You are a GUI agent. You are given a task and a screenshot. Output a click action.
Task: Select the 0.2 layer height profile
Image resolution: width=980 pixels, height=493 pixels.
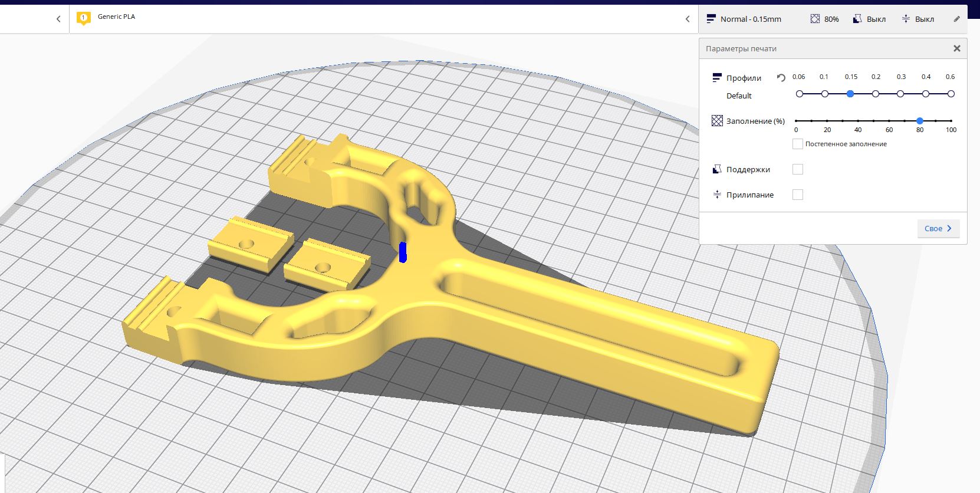point(876,94)
